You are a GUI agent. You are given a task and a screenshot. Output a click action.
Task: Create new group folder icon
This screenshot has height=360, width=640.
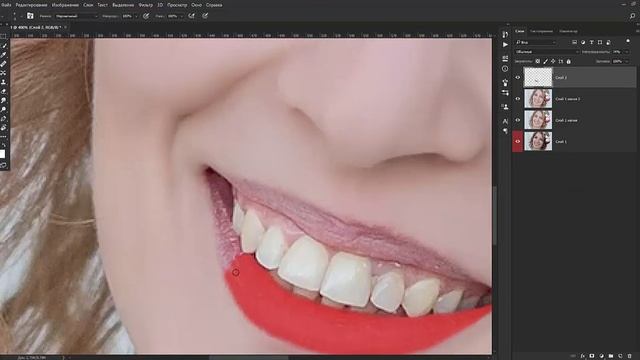[x=611, y=356]
